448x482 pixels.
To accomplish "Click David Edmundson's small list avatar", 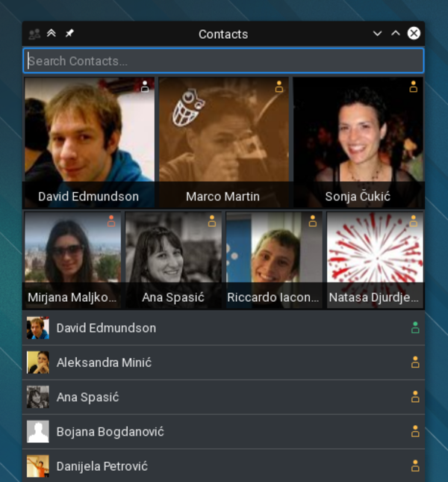I will [x=38, y=328].
